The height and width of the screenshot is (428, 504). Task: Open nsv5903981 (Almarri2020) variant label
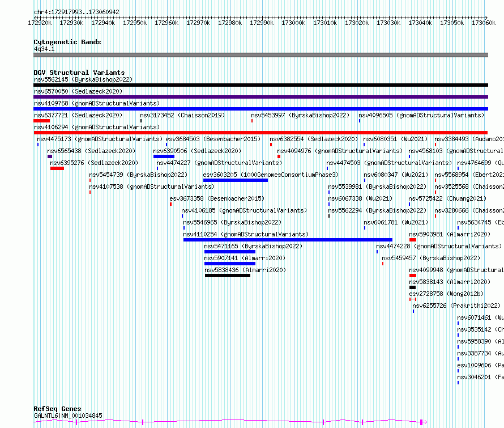[x=450, y=234]
